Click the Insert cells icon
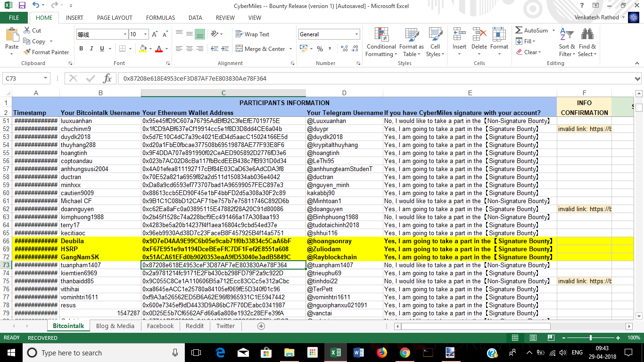This screenshot has width=644, height=362. 459,34
